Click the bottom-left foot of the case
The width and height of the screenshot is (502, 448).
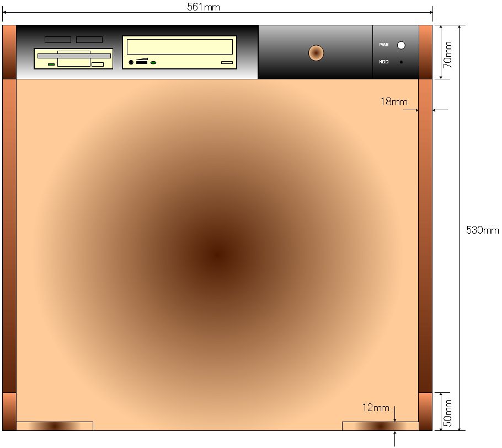tap(55, 427)
